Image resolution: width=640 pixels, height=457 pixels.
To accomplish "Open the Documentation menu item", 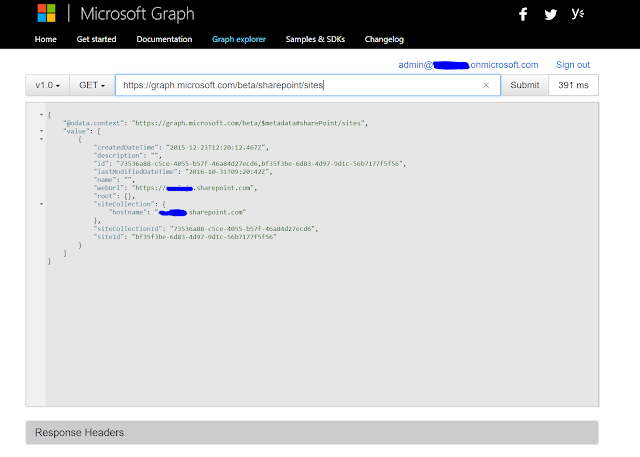I will pos(164,39).
